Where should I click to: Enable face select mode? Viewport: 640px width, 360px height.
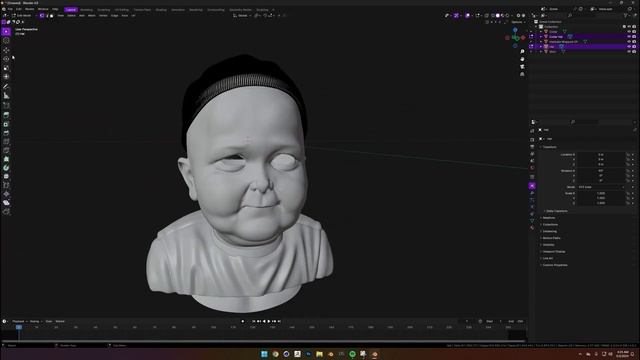[51, 16]
